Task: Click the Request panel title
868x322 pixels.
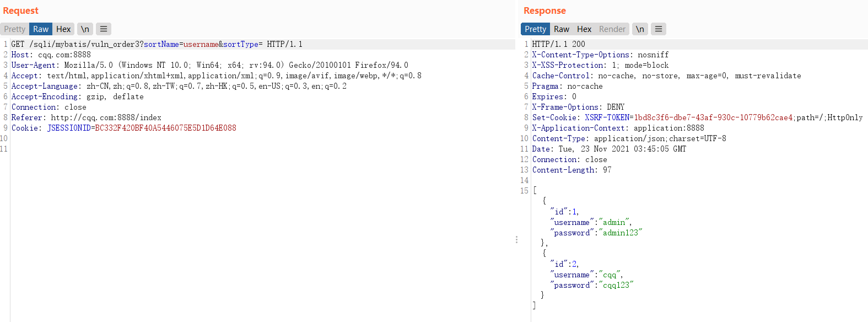Action: click(x=21, y=10)
